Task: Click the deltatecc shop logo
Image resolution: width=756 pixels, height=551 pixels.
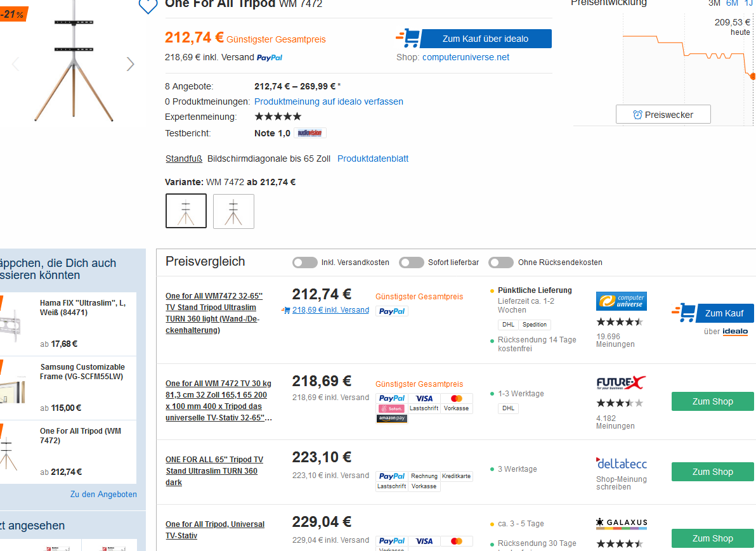Action: point(621,463)
